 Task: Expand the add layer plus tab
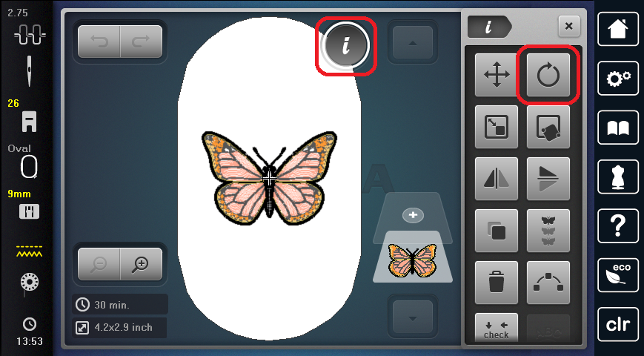coord(413,215)
